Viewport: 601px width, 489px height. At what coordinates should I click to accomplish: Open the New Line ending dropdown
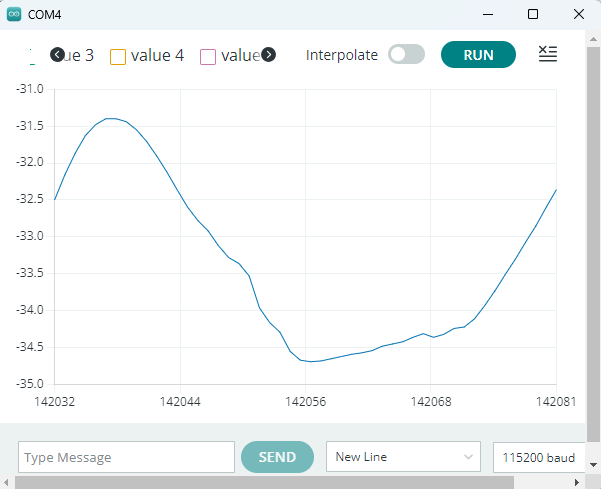tap(403, 457)
